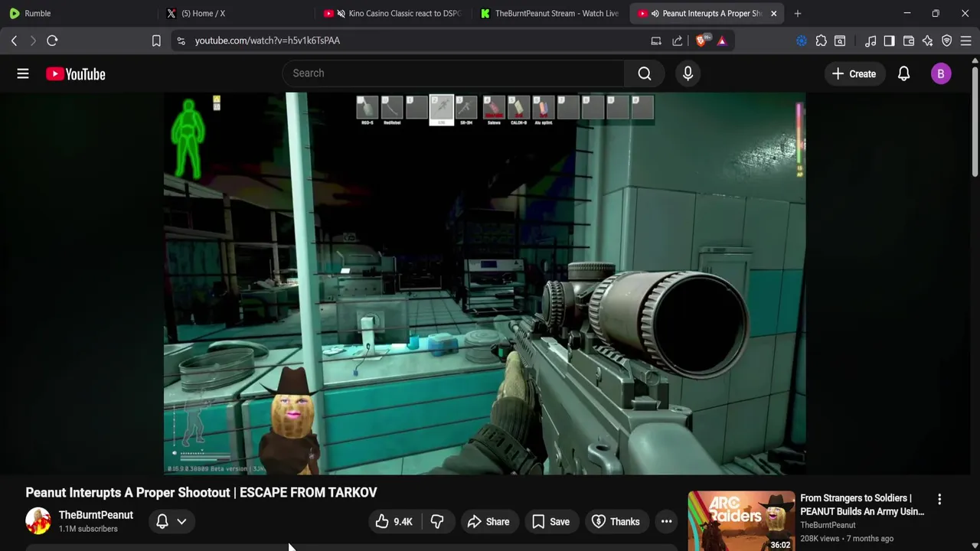
Task: Open the Brave main menu button
Action: (966, 41)
